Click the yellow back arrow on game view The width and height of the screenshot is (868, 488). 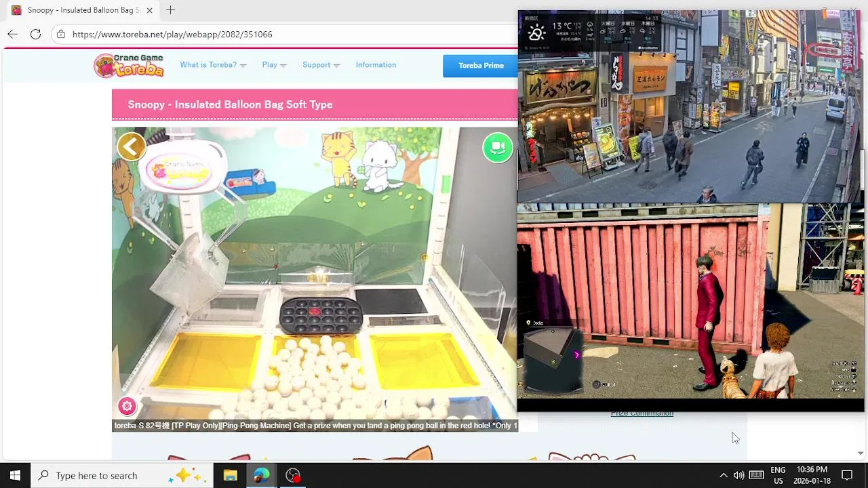pos(132,146)
